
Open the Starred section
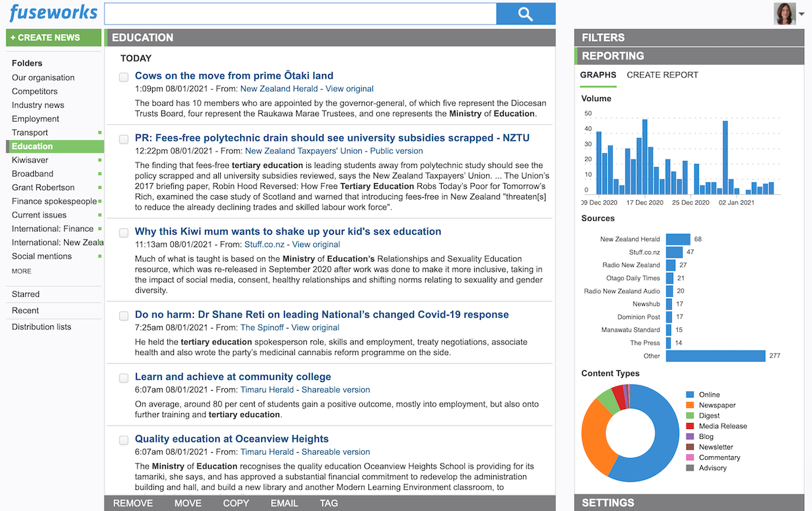click(x=26, y=294)
